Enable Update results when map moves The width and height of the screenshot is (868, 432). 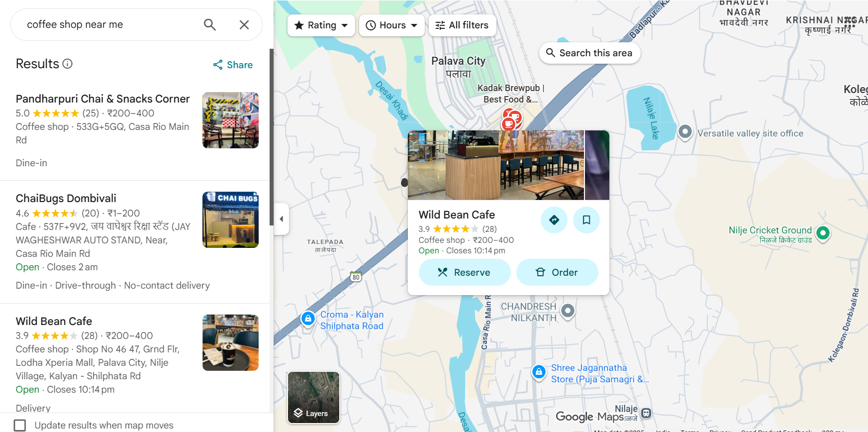pyautogui.click(x=20, y=425)
